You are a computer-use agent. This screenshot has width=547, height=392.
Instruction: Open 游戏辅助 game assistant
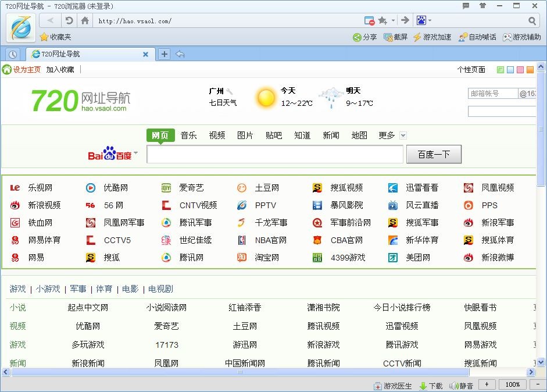click(521, 37)
